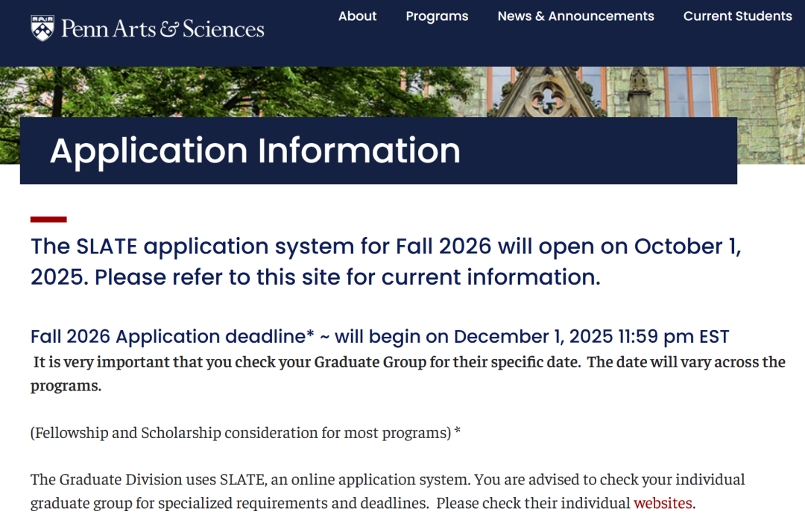Click 'Please check their individual' text
Image resolution: width=805 pixels, height=532 pixels.
[x=533, y=503]
